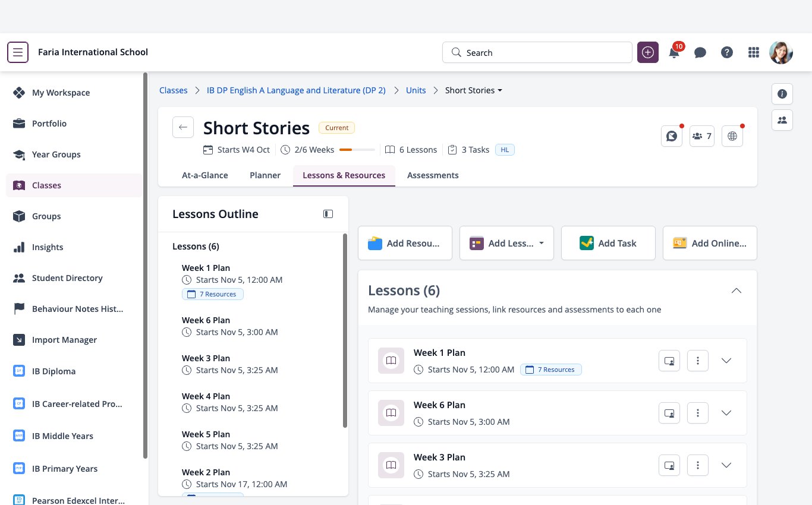The height and width of the screenshot is (505, 812).
Task: Click present icon on Week 3 Plan card
Action: coord(669,465)
